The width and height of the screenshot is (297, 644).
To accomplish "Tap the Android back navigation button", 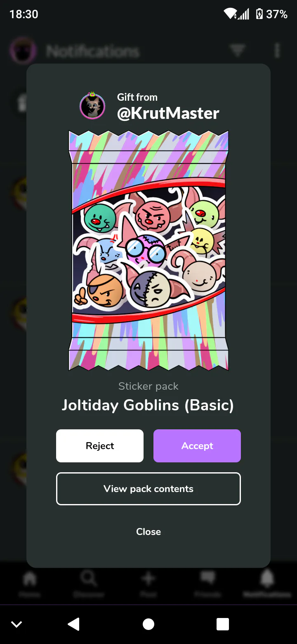I will pyautogui.click(x=73, y=624).
